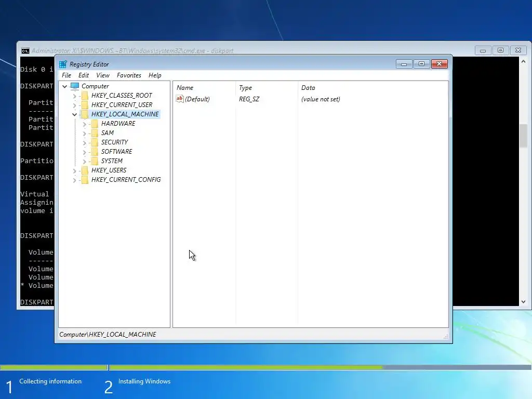Click the REG_SZ type cell
This screenshot has height=399, width=532.
point(249,99)
